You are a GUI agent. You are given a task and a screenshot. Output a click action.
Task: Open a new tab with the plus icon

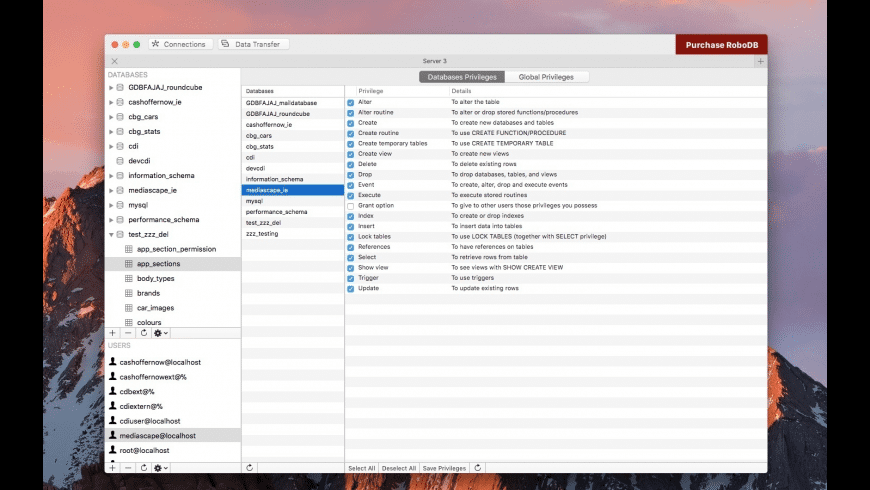click(x=760, y=61)
